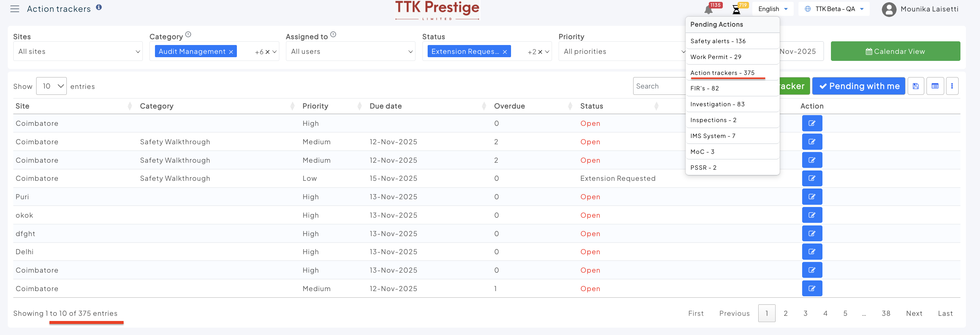Click the user profile avatar icon
This screenshot has width=980, height=335.
pyautogui.click(x=889, y=9)
